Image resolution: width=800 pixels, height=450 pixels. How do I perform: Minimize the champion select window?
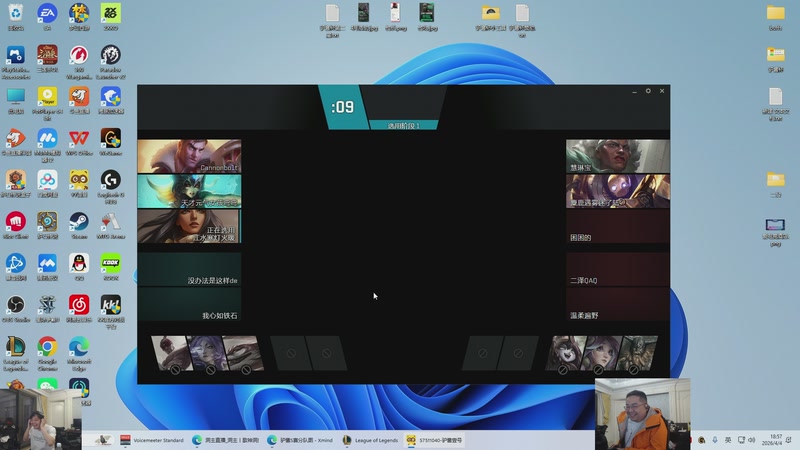(634, 91)
